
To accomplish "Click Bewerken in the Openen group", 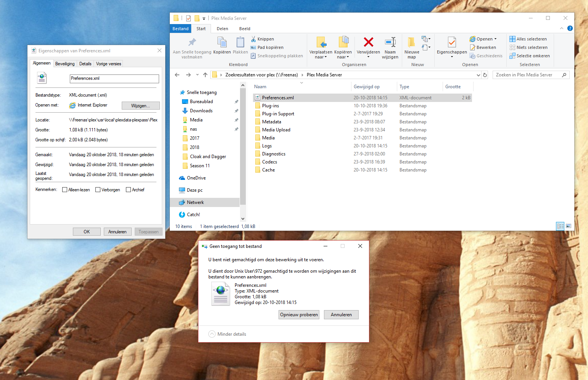I will pyautogui.click(x=483, y=47).
